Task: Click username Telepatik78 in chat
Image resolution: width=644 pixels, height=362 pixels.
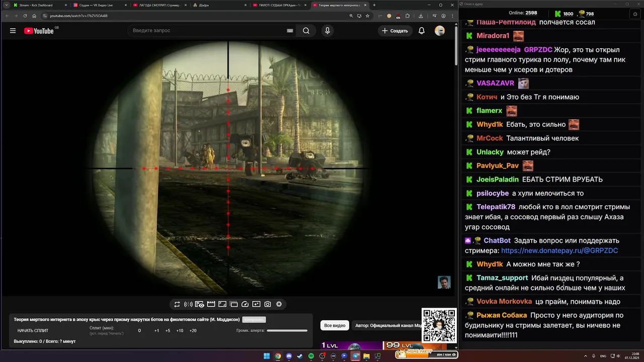Action: (x=496, y=207)
